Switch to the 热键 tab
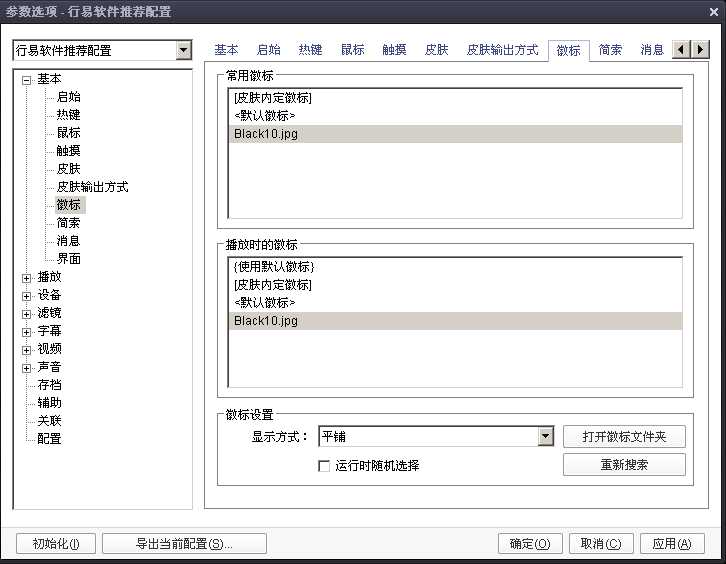This screenshot has width=726, height=564. pos(310,50)
